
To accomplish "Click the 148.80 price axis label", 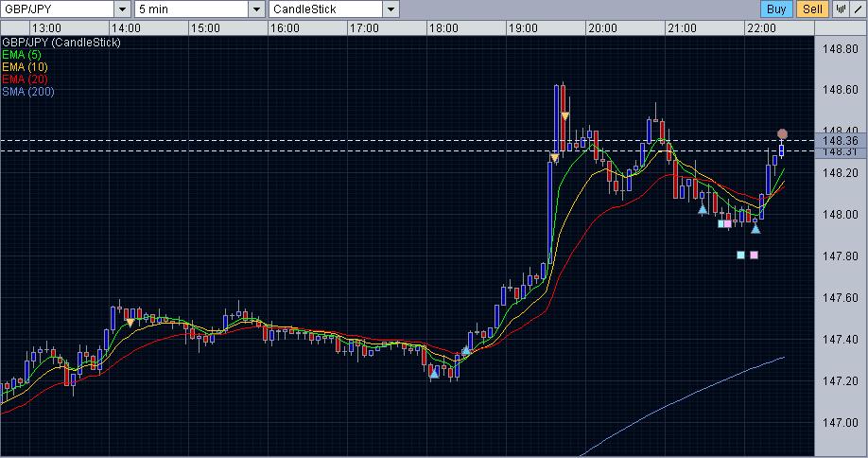I will coord(841,49).
